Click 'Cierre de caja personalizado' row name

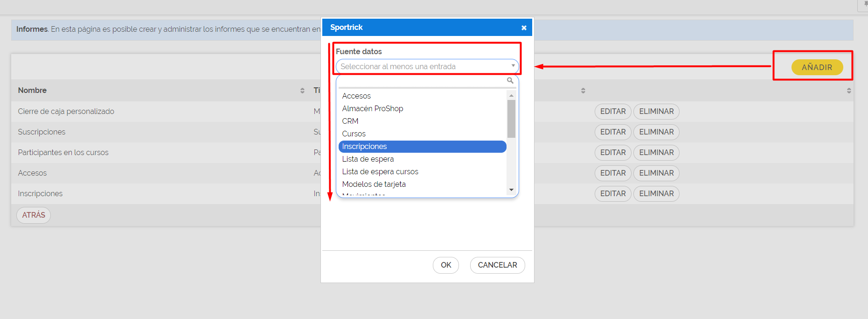tap(66, 111)
